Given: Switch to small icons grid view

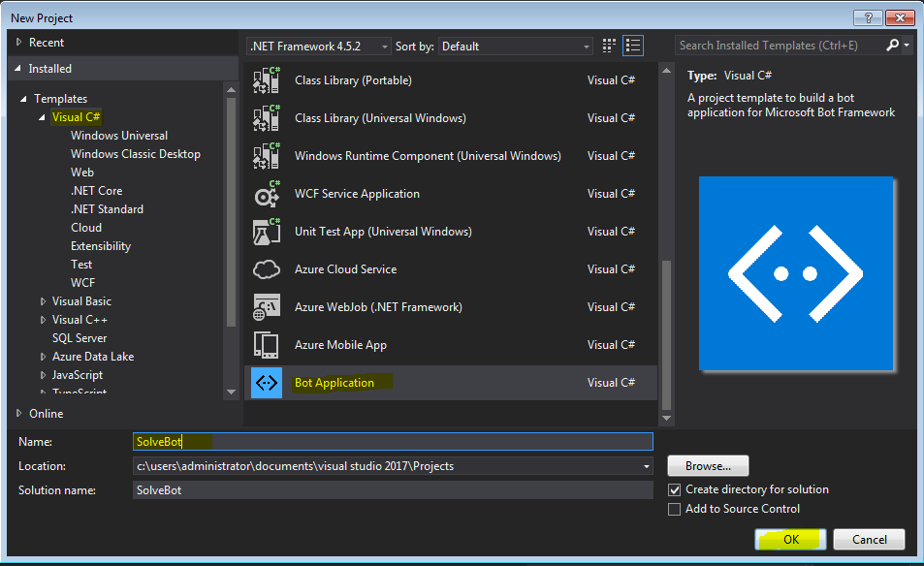Looking at the screenshot, I should [609, 46].
